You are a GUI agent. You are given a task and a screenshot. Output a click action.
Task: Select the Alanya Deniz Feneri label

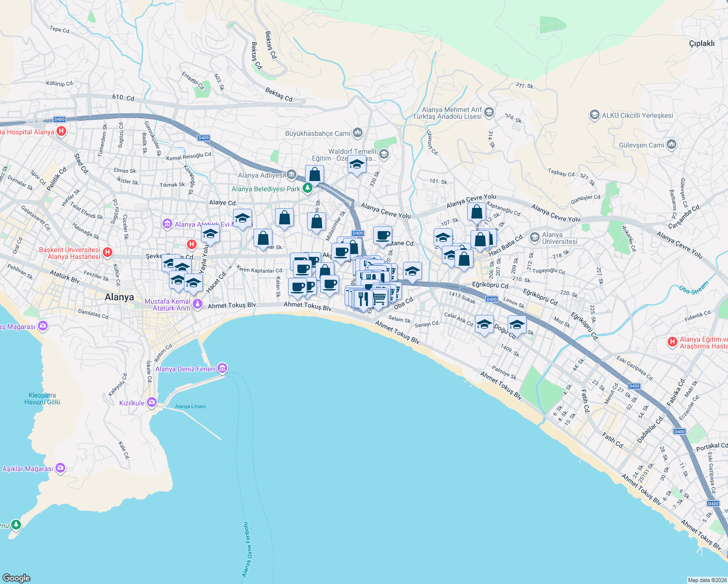[x=185, y=369]
